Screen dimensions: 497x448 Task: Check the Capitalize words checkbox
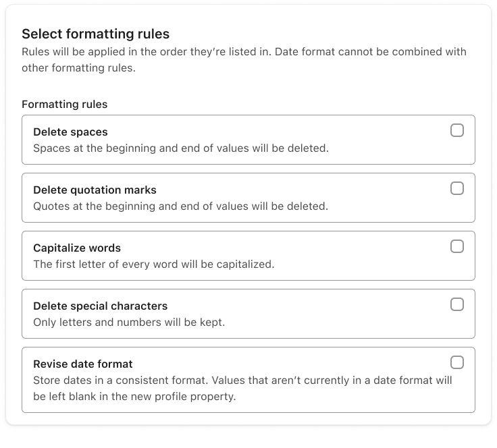457,246
